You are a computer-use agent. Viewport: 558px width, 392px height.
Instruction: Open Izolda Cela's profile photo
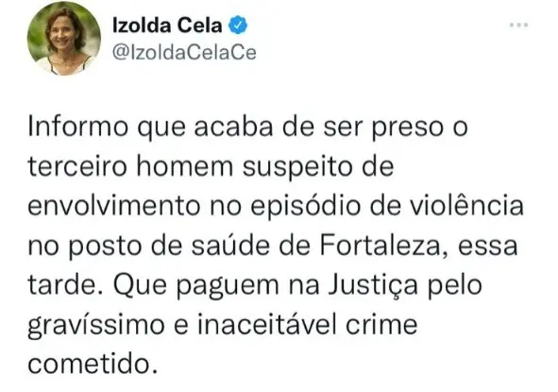(x=64, y=39)
